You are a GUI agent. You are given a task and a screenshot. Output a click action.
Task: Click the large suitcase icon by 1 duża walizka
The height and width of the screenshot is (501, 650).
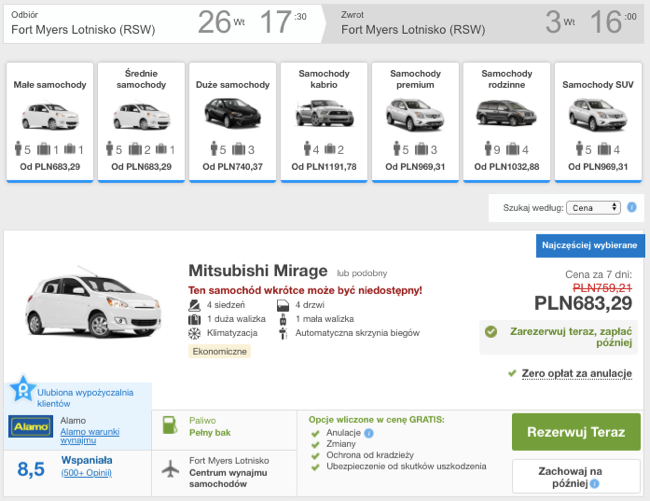tap(194, 319)
